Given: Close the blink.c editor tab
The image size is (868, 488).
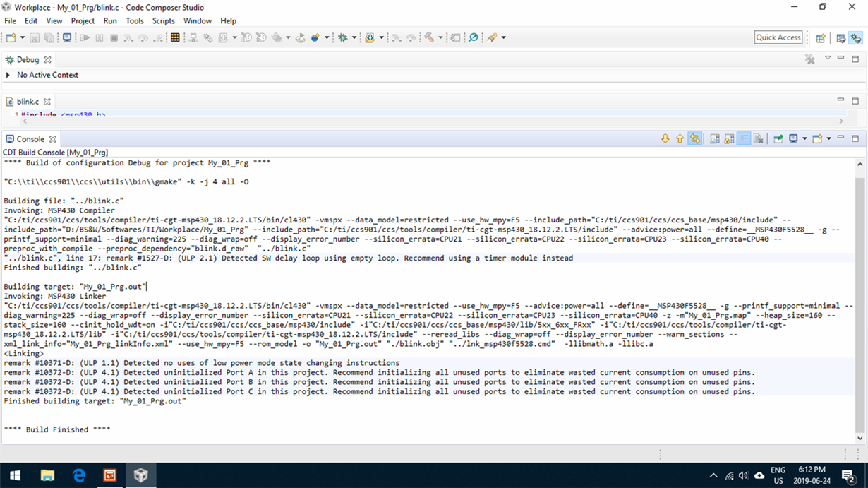Looking at the screenshot, I should pos(47,102).
